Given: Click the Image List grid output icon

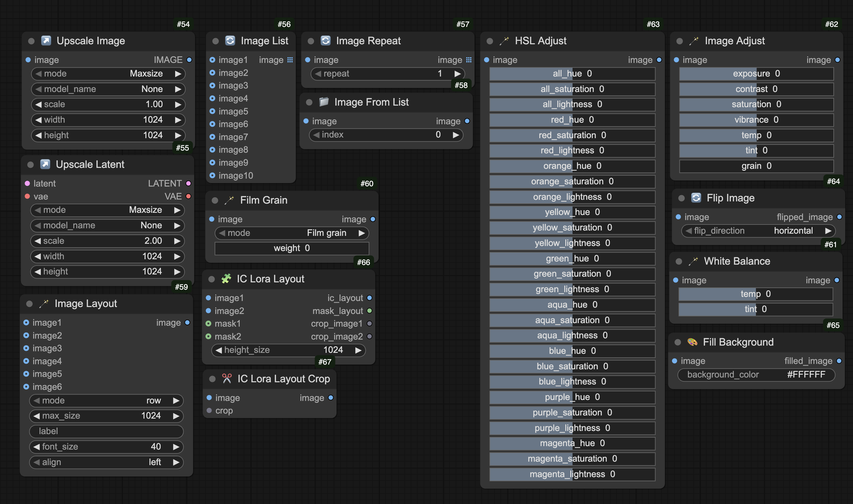Looking at the screenshot, I should coord(290,60).
